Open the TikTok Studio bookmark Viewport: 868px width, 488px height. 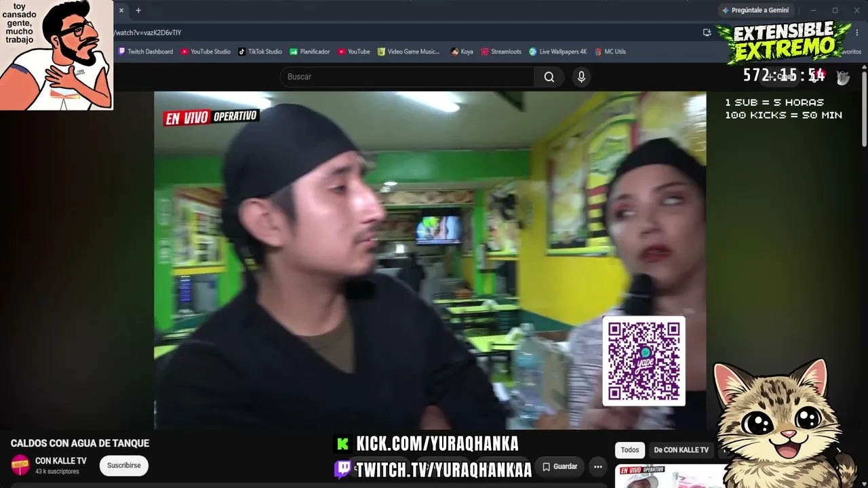260,52
